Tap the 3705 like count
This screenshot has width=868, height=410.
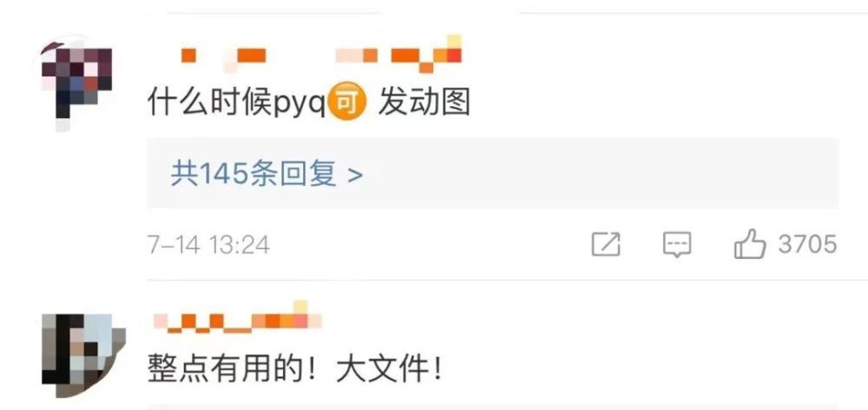[807, 244]
